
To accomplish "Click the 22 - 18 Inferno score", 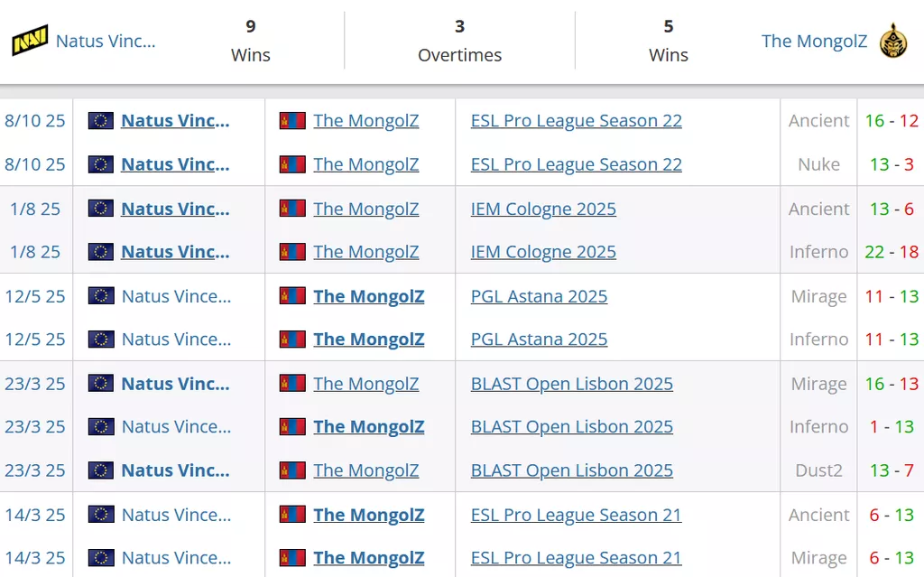I will tap(891, 252).
